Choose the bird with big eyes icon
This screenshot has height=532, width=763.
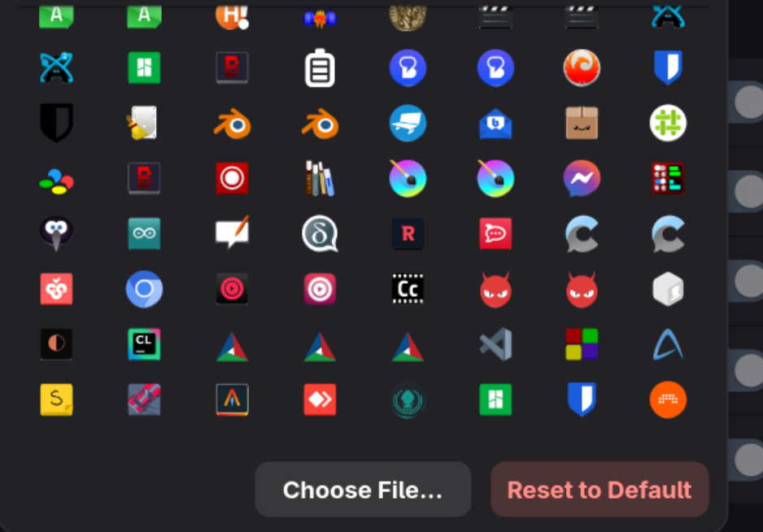click(x=57, y=233)
